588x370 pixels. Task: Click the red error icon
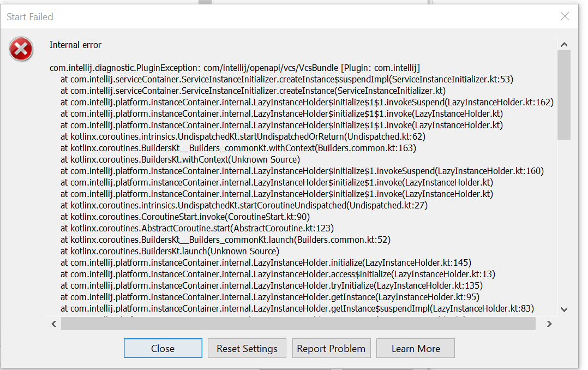[x=21, y=49]
